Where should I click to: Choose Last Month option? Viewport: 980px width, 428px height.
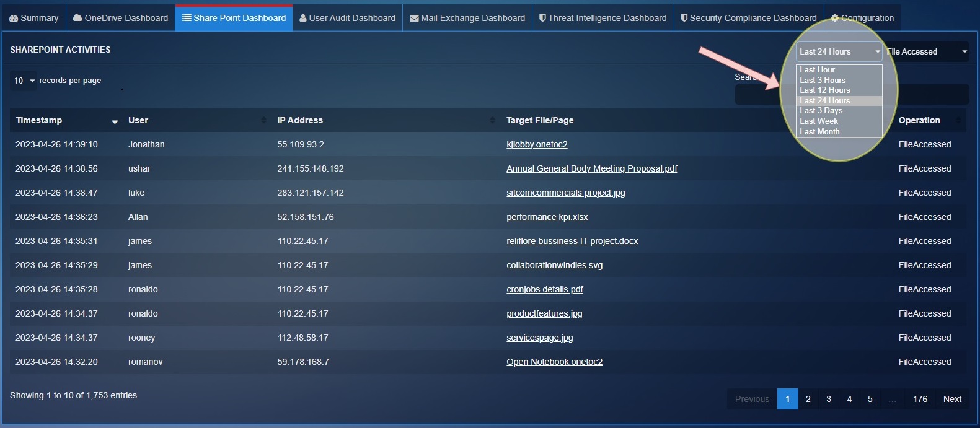pyautogui.click(x=839, y=131)
